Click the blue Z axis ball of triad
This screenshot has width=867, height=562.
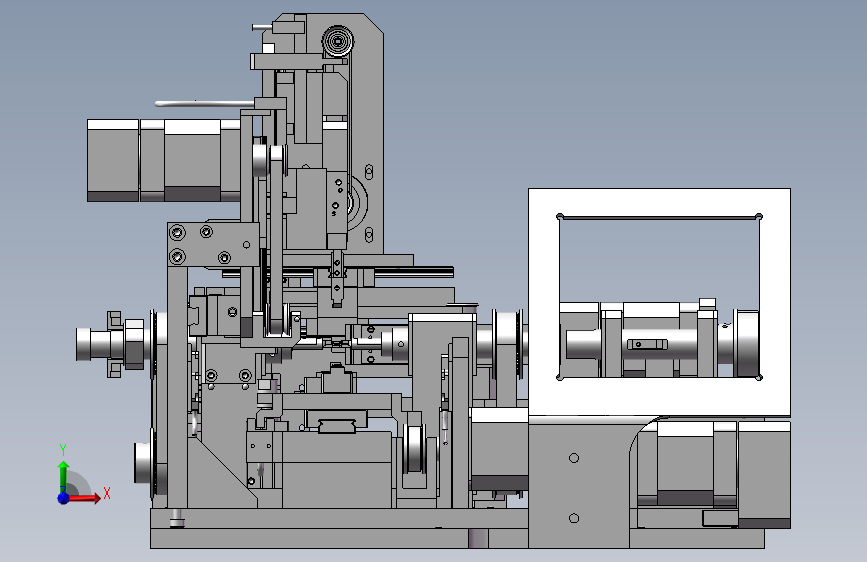[x=64, y=498]
